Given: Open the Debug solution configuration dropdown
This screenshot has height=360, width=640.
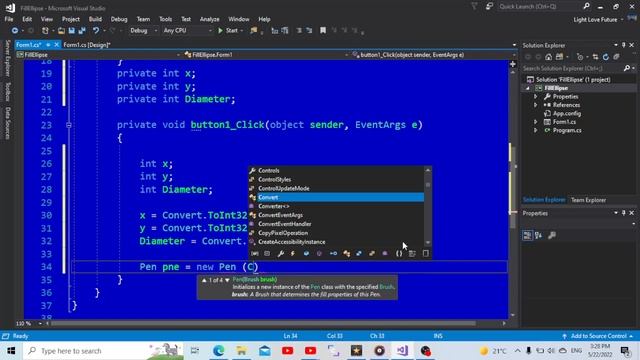Looking at the screenshot, I should 144,31.
